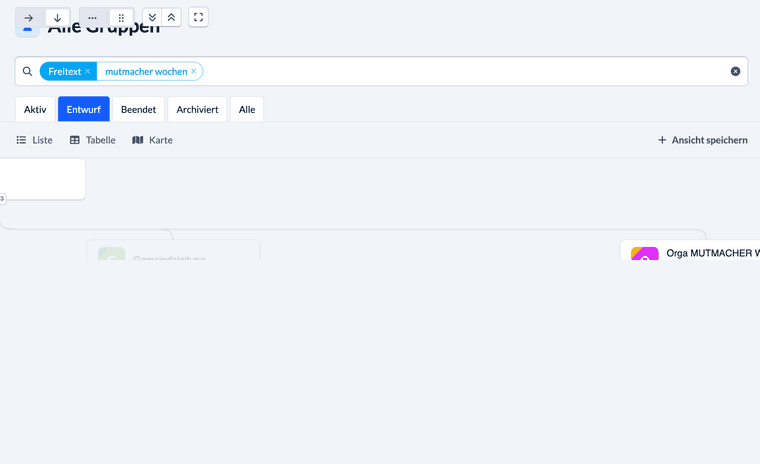Remove the 'mutmacher wochen' search term

click(194, 71)
